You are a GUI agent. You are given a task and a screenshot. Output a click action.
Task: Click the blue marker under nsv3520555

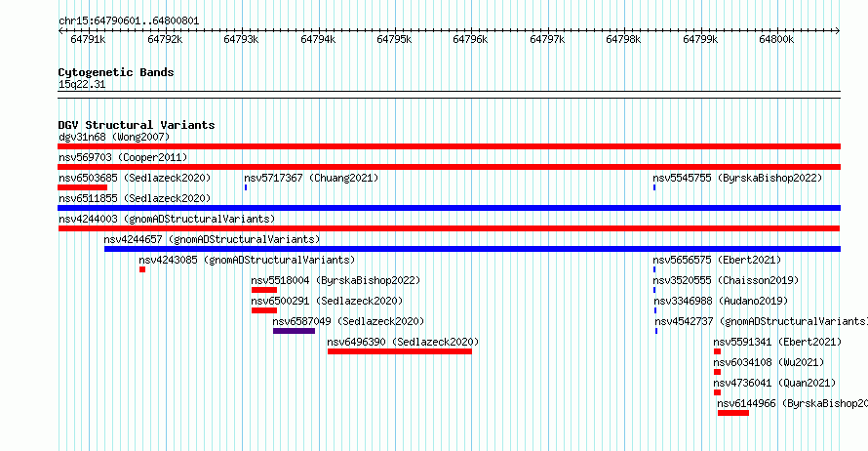pyautogui.click(x=654, y=290)
